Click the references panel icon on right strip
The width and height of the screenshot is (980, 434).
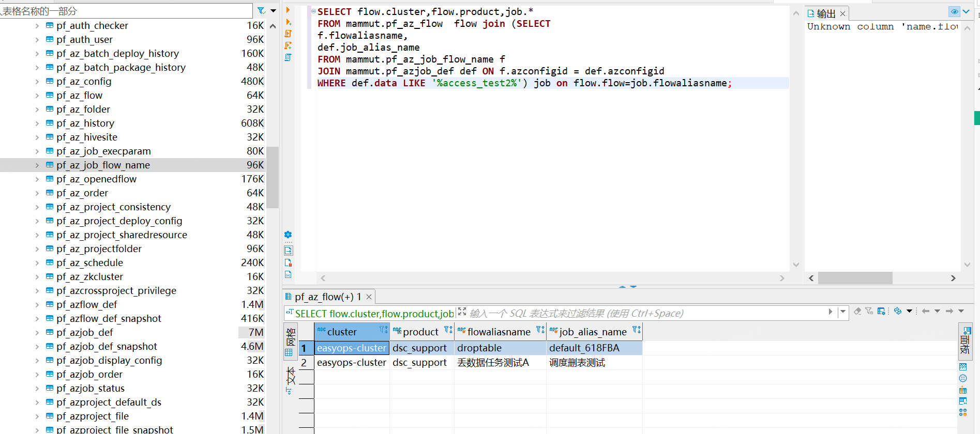pyautogui.click(x=963, y=401)
